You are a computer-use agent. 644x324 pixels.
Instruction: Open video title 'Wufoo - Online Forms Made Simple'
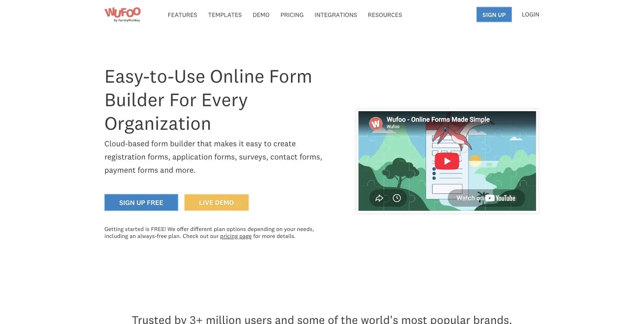coord(438,119)
